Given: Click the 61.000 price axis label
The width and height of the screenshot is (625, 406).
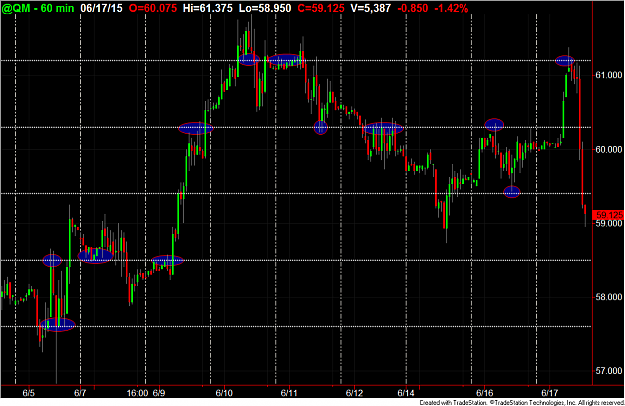Looking at the screenshot, I should point(609,75).
